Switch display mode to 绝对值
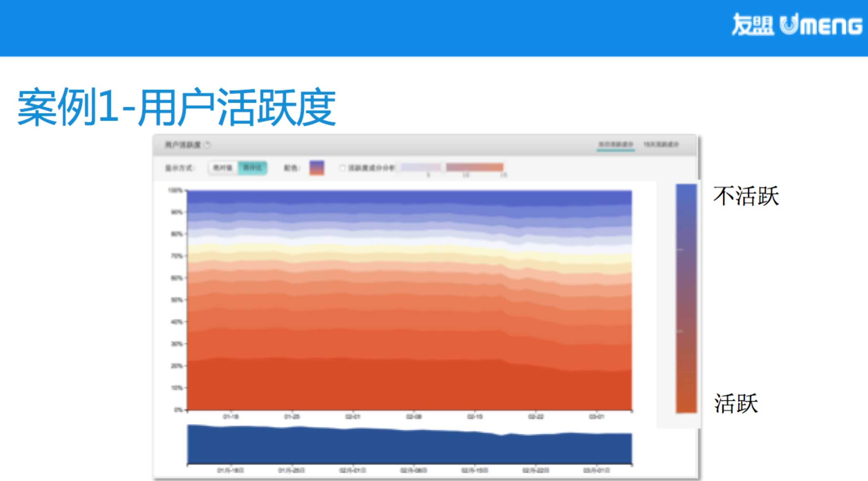This screenshot has height=481, width=868. click(x=223, y=168)
